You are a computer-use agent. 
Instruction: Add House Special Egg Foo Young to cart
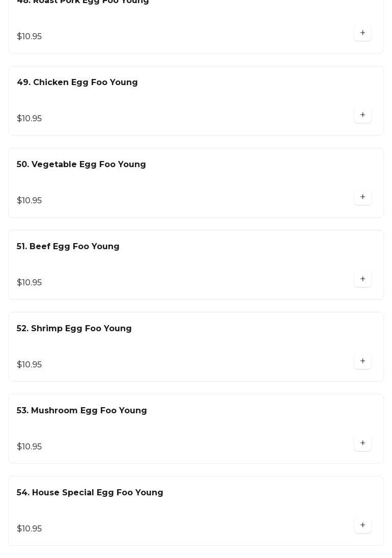coord(362,525)
